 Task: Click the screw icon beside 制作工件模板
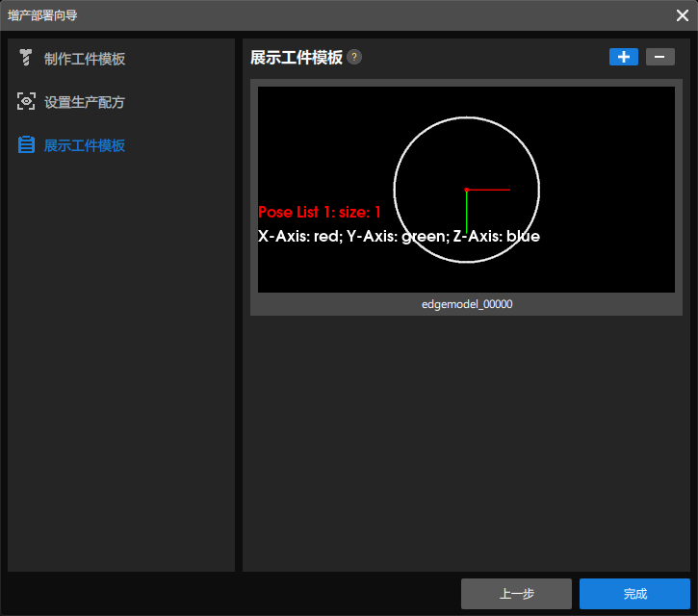coord(26,58)
